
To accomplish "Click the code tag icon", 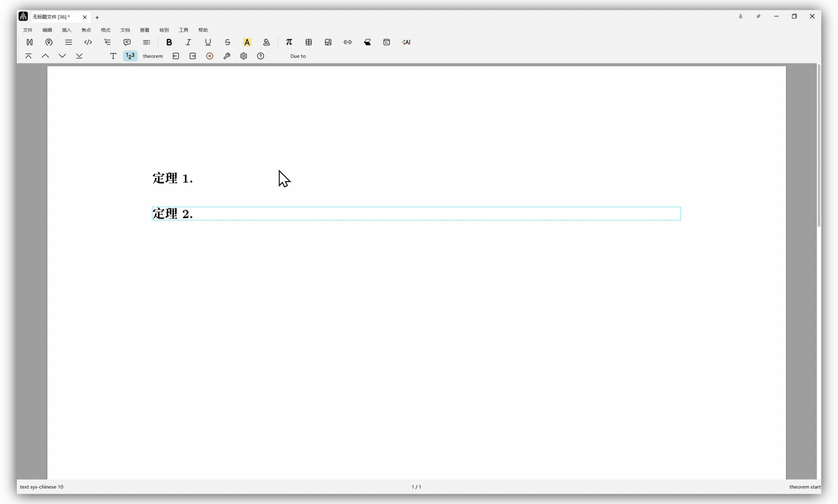I will [x=88, y=42].
